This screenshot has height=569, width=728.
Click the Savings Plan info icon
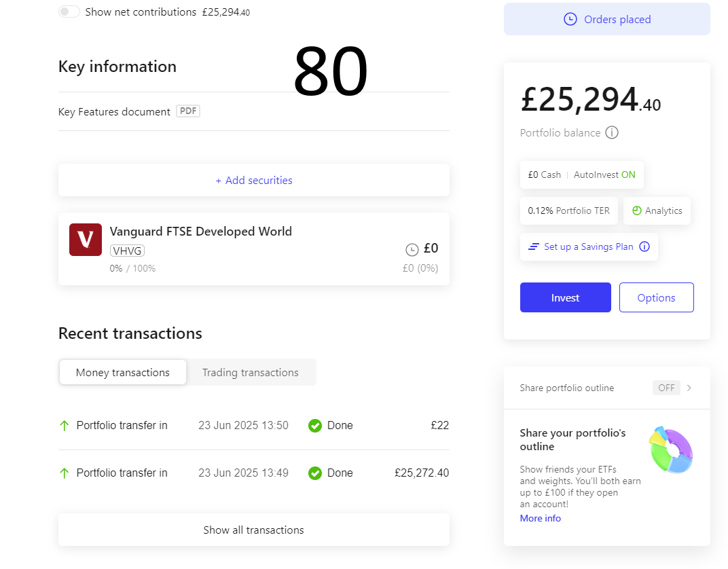pos(644,246)
